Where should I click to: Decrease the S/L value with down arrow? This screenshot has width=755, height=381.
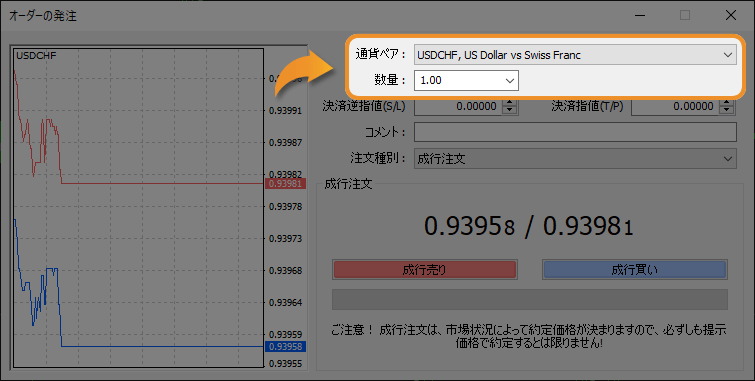pos(509,110)
